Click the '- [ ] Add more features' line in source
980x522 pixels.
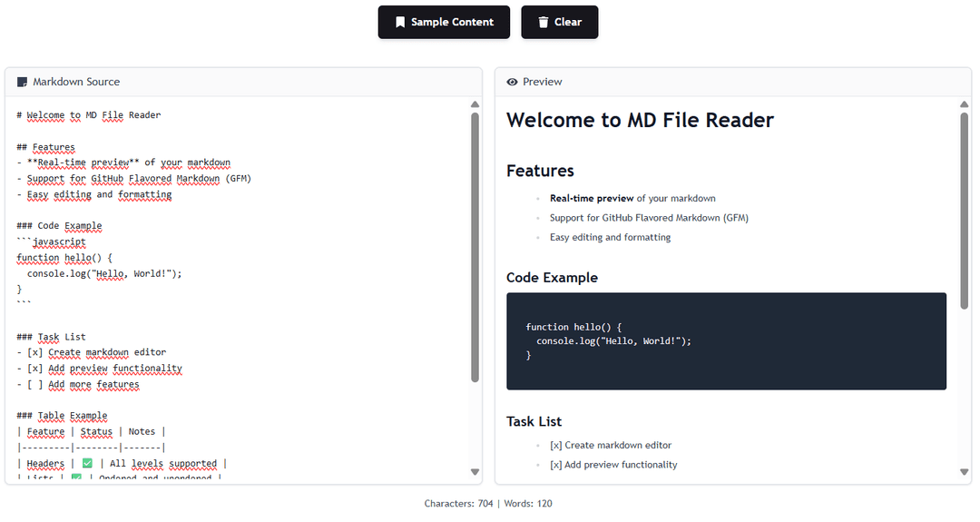(x=83, y=384)
